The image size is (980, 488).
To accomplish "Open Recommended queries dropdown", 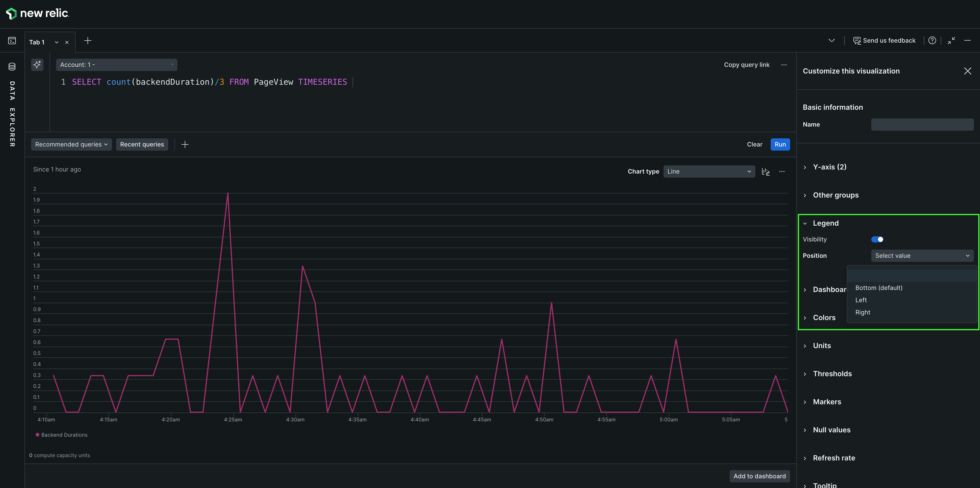I will [71, 144].
